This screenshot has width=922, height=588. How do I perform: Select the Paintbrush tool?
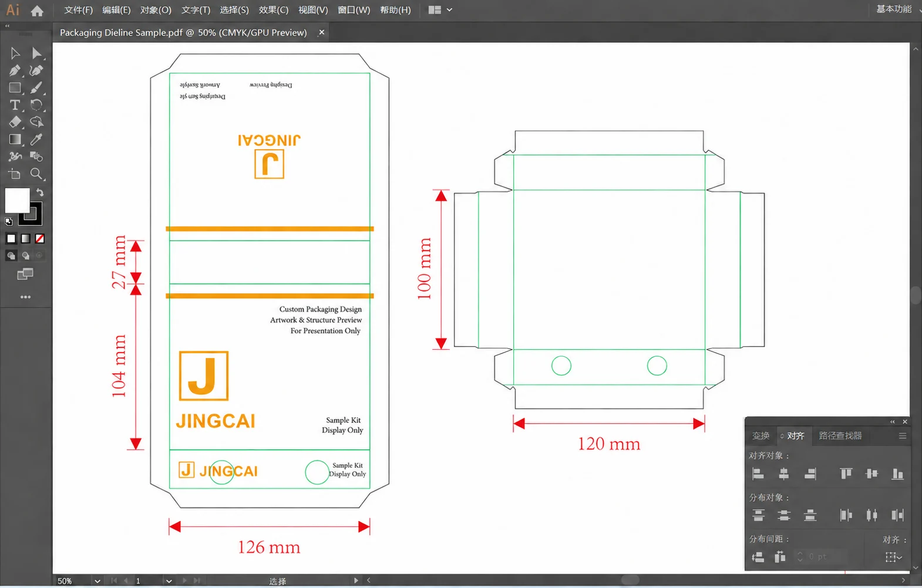pos(36,88)
